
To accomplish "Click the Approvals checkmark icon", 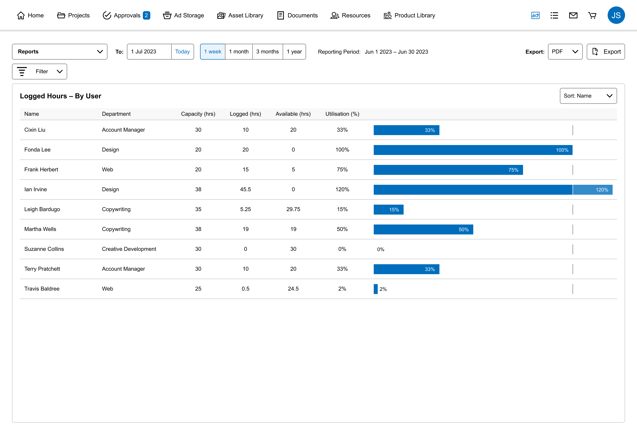I will 106,15.
